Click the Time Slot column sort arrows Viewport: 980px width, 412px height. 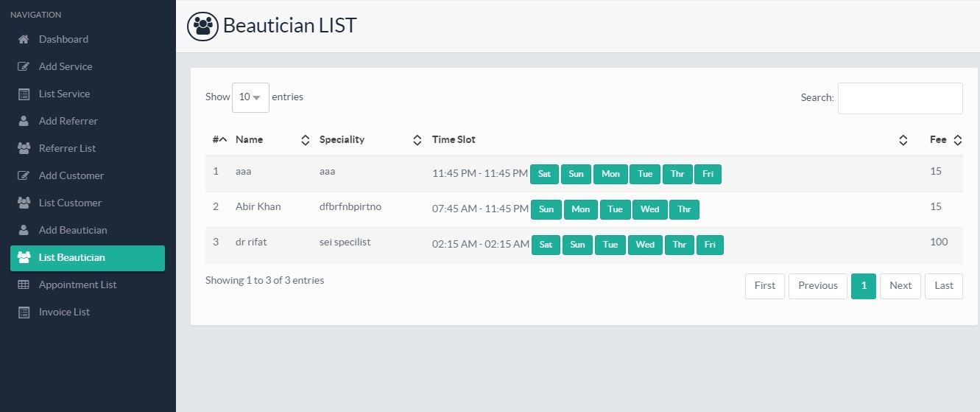point(903,140)
